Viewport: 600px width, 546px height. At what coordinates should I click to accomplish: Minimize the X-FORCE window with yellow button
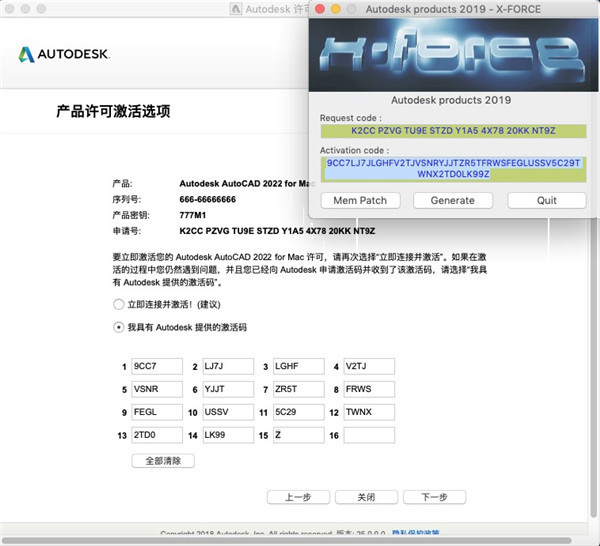(x=336, y=9)
